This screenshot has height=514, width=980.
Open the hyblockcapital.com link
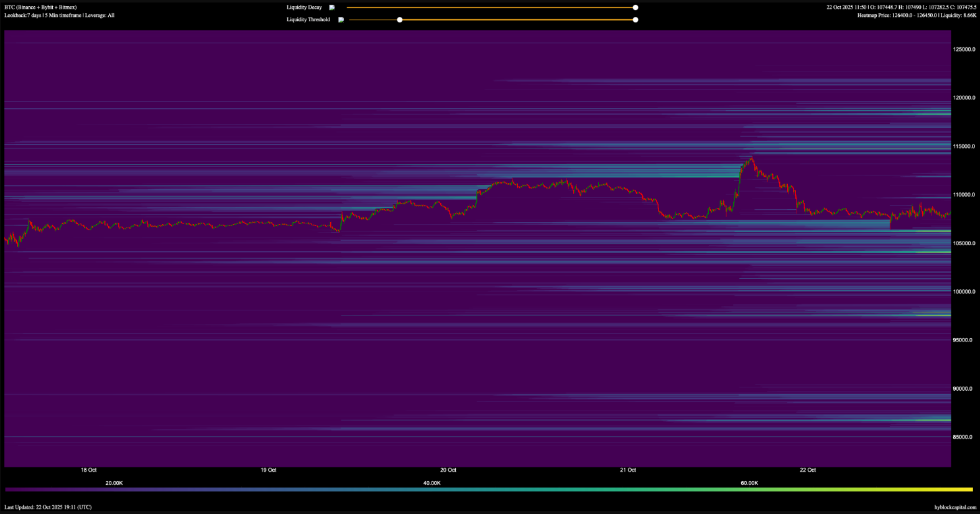coord(955,507)
